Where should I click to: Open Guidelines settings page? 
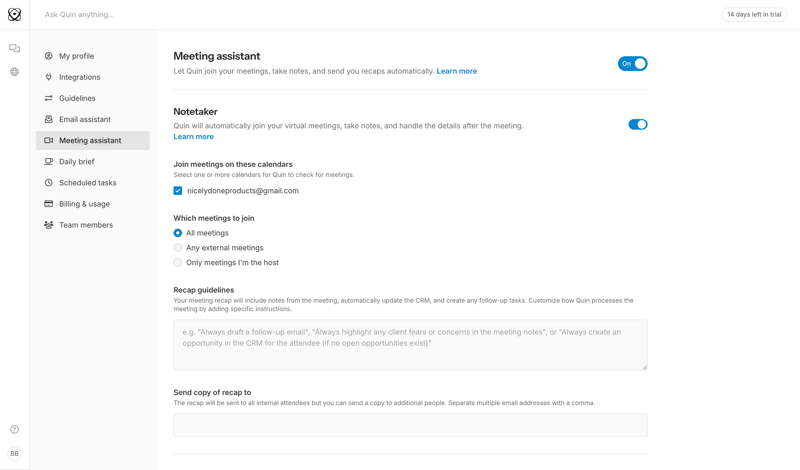click(77, 98)
